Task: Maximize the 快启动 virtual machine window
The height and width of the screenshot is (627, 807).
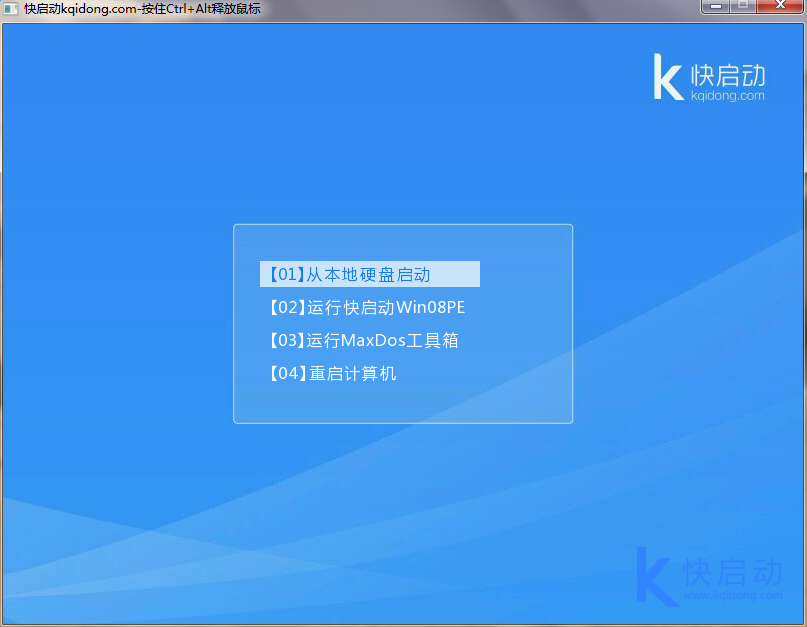Action: tap(742, 6)
